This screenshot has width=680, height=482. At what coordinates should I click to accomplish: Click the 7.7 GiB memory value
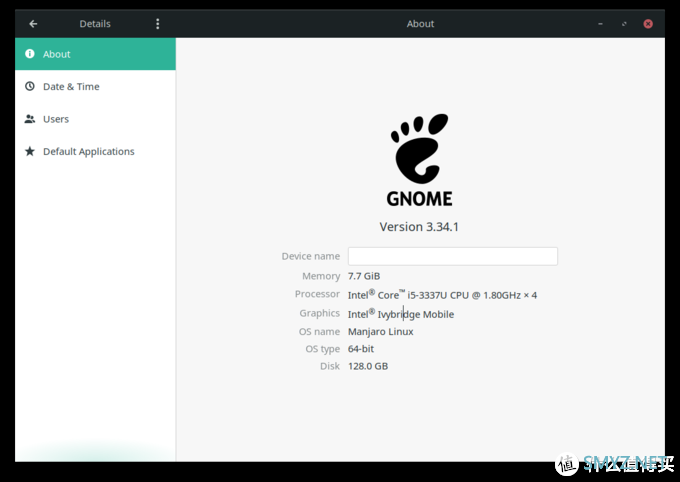pos(364,276)
